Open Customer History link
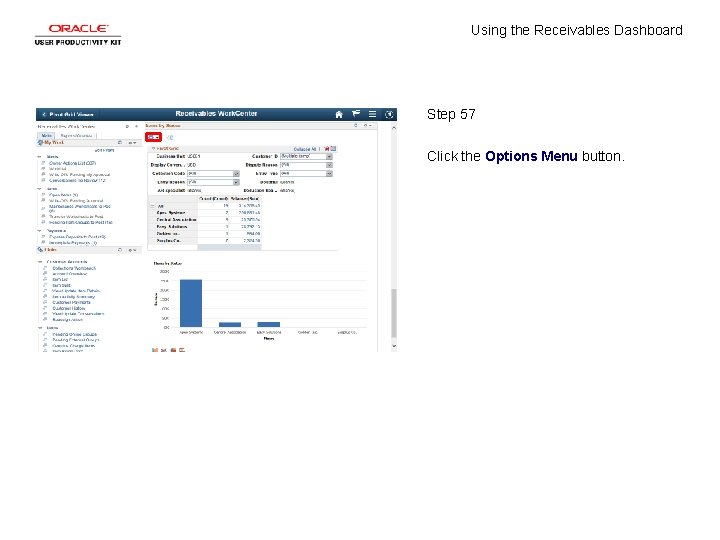Screen dimensions: 720x540 click(x=69, y=308)
